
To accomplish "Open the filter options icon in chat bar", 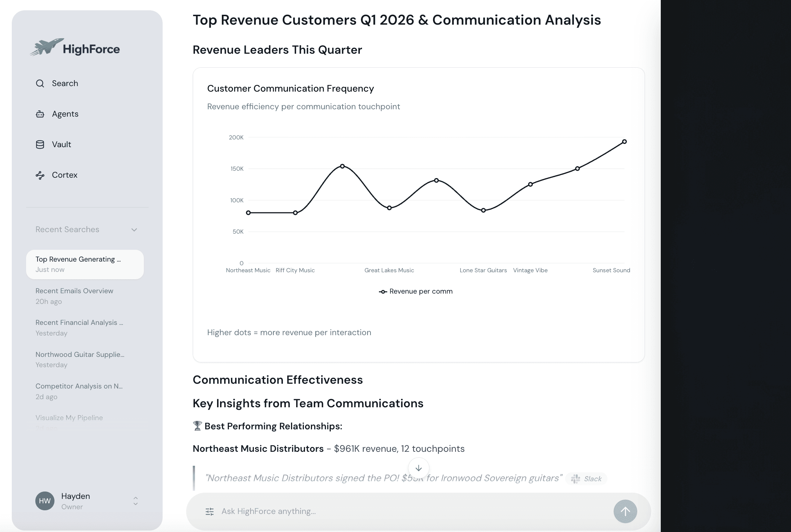I will (210, 511).
